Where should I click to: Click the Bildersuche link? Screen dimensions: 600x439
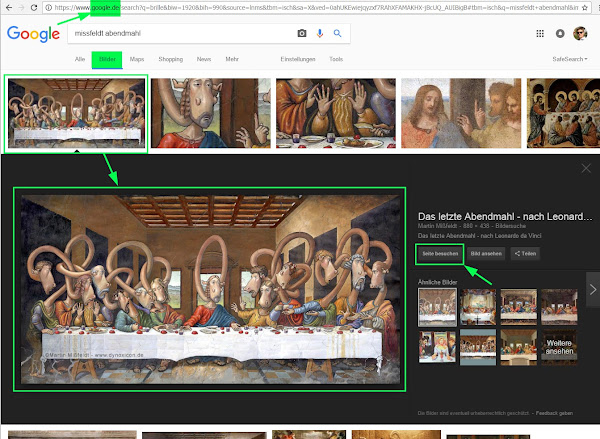510,226
